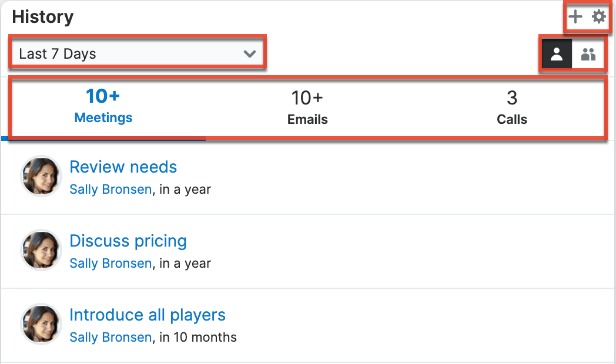Click Sally Bronsen under Discuss pricing

(x=111, y=264)
